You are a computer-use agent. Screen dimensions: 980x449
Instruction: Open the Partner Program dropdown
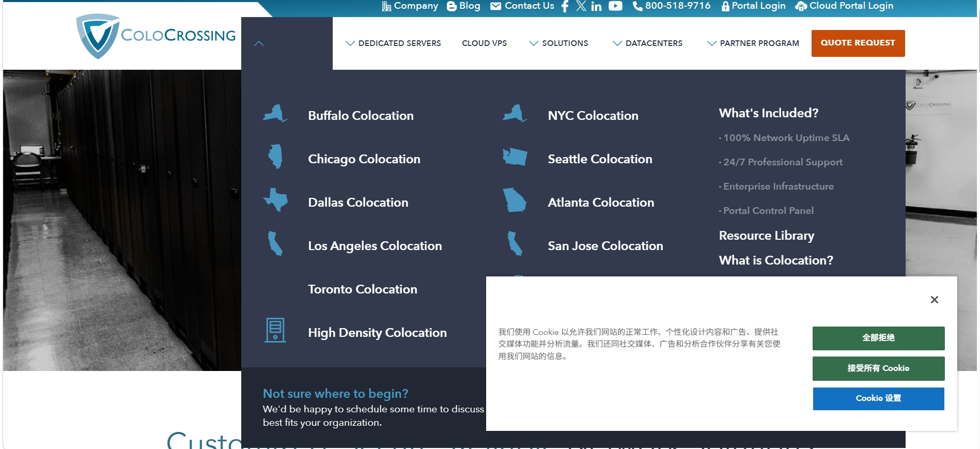[x=753, y=43]
